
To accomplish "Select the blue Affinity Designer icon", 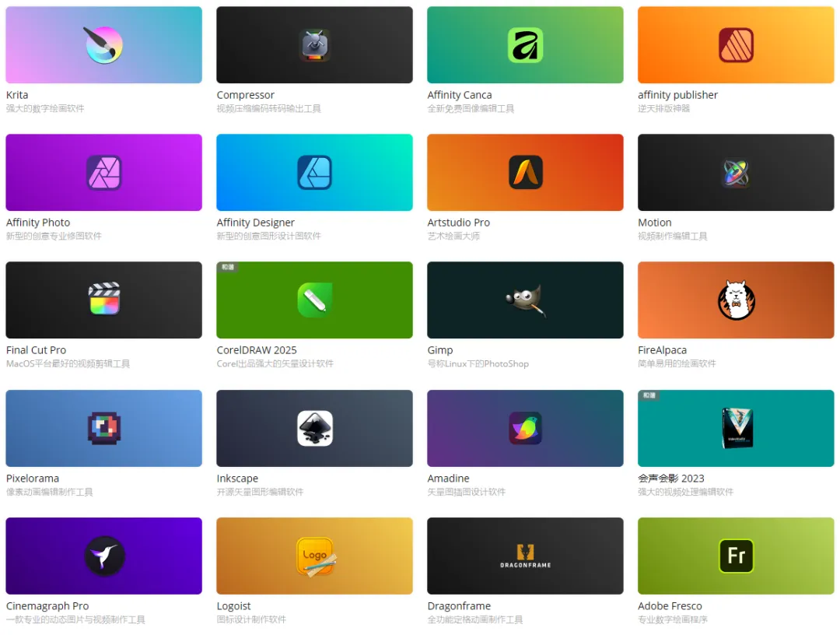I will tap(314, 173).
